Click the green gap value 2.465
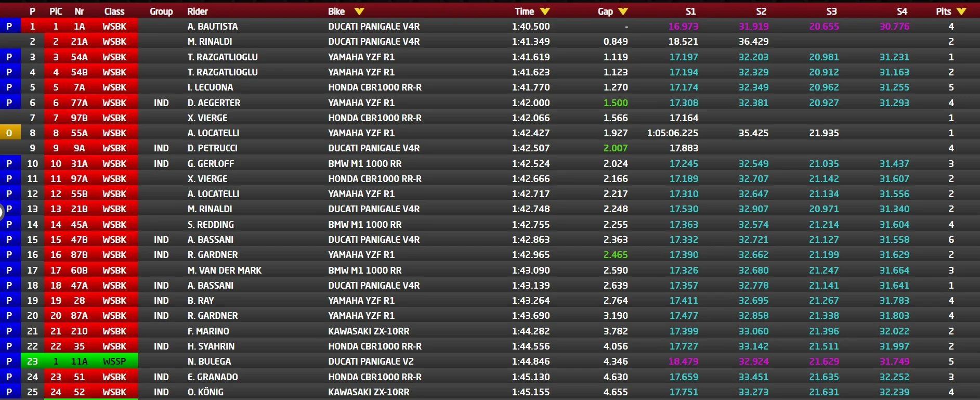 click(x=616, y=255)
